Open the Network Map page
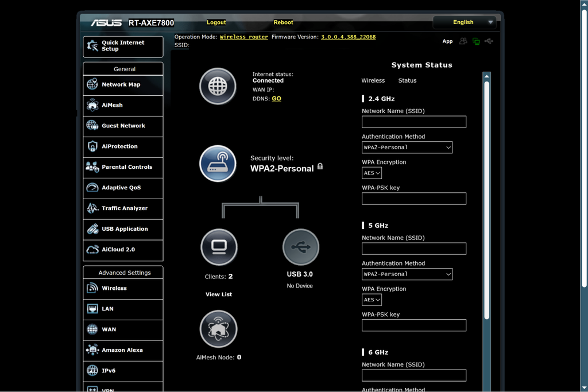 pos(122,84)
